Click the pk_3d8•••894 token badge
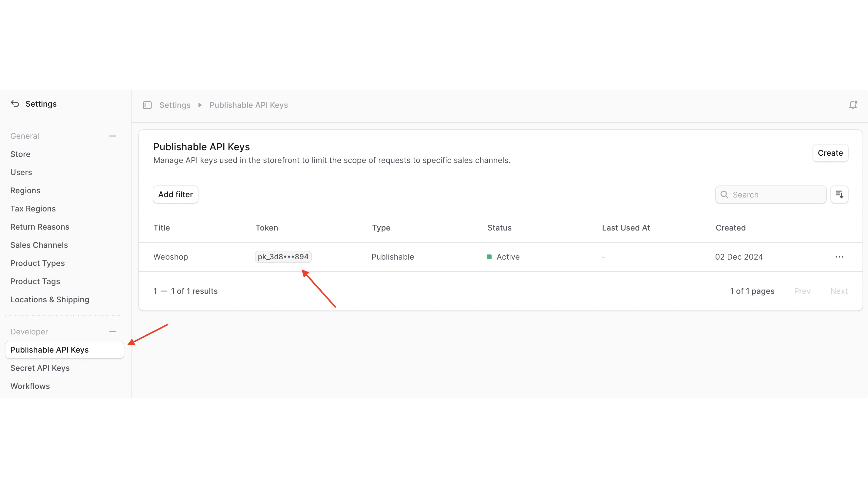The height and width of the screenshot is (488, 868). (283, 257)
